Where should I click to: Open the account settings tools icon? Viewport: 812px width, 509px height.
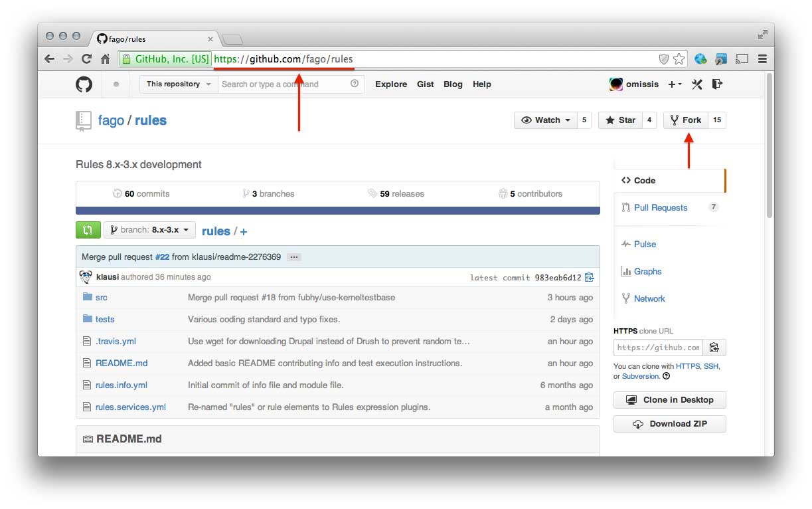(x=696, y=84)
